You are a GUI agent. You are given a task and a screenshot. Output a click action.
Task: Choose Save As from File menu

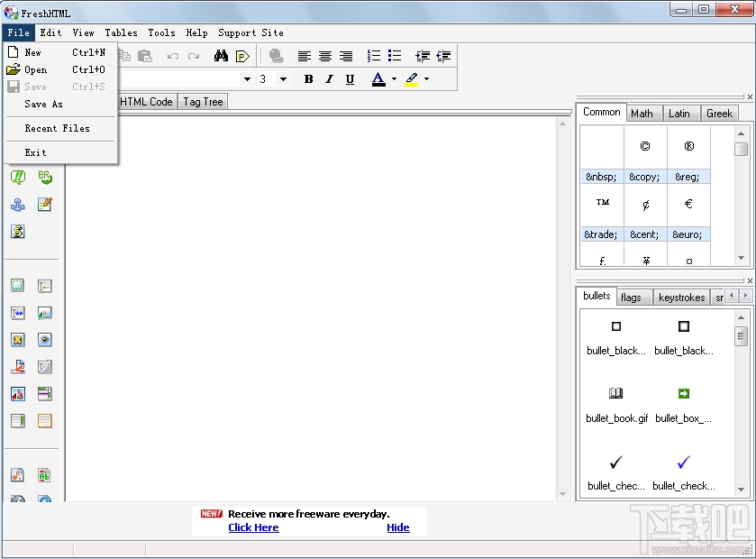coord(43,105)
